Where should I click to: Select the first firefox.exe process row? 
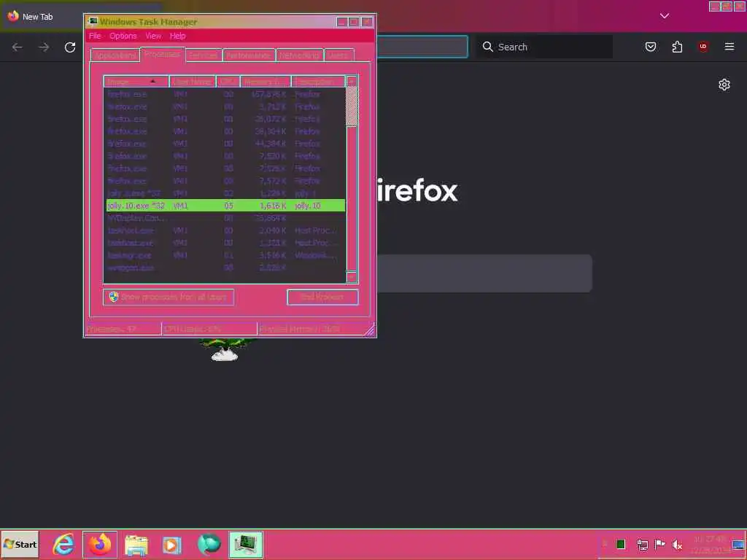(226, 94)
